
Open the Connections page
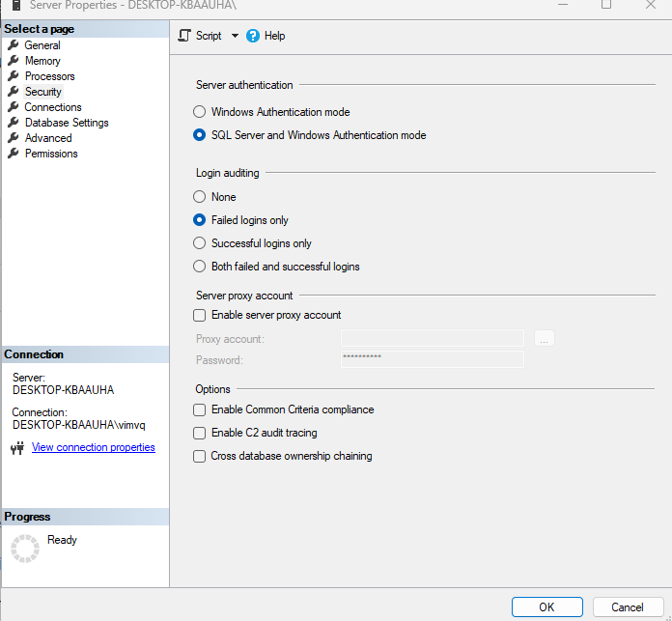point(53,107)
